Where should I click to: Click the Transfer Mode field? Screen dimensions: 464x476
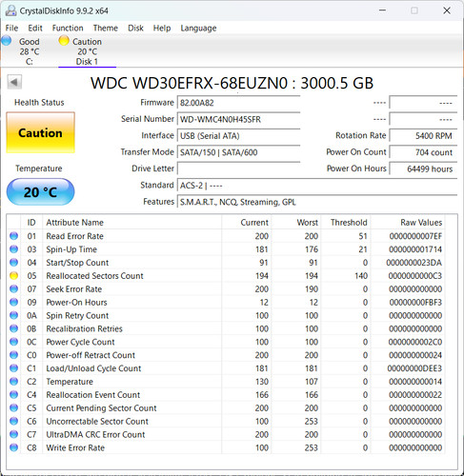tap(238, 152)
